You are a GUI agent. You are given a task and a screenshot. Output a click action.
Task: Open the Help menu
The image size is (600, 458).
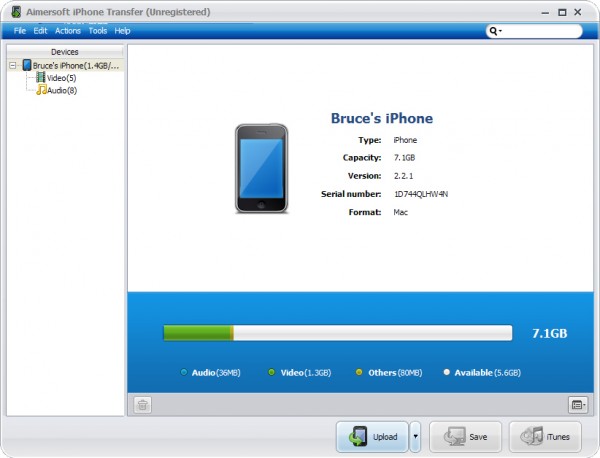pos(122,31)
